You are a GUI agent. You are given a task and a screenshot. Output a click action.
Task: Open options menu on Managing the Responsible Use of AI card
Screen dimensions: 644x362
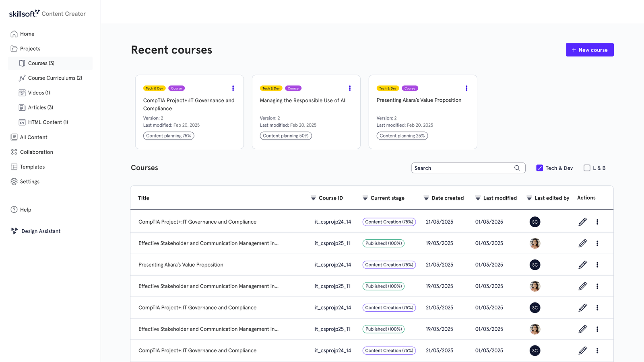coord(350,88)
